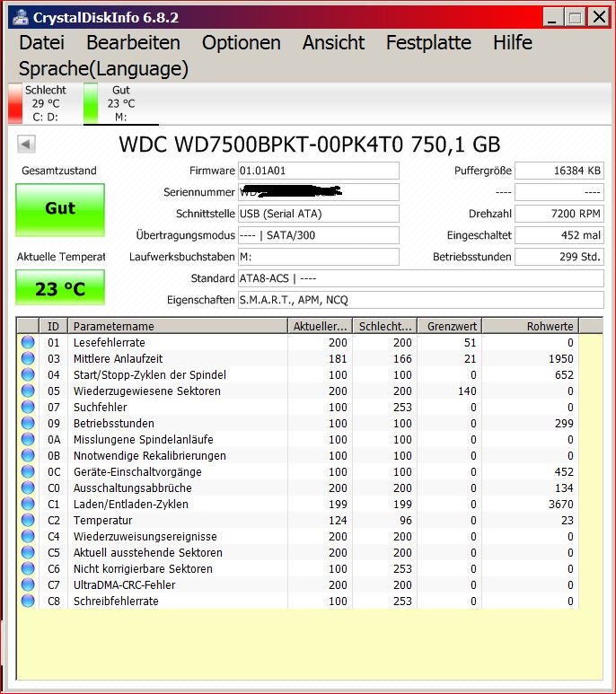This screenshot has width=616, height=694.
Task: Open the Hilfe menu
Action: coord(513,42)
